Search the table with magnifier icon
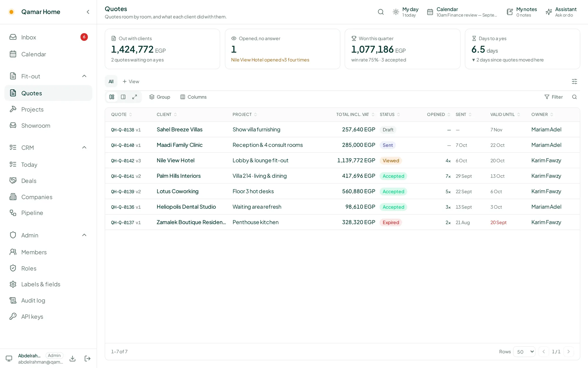Viewport: 588px width, 368px height. point(574,97)
